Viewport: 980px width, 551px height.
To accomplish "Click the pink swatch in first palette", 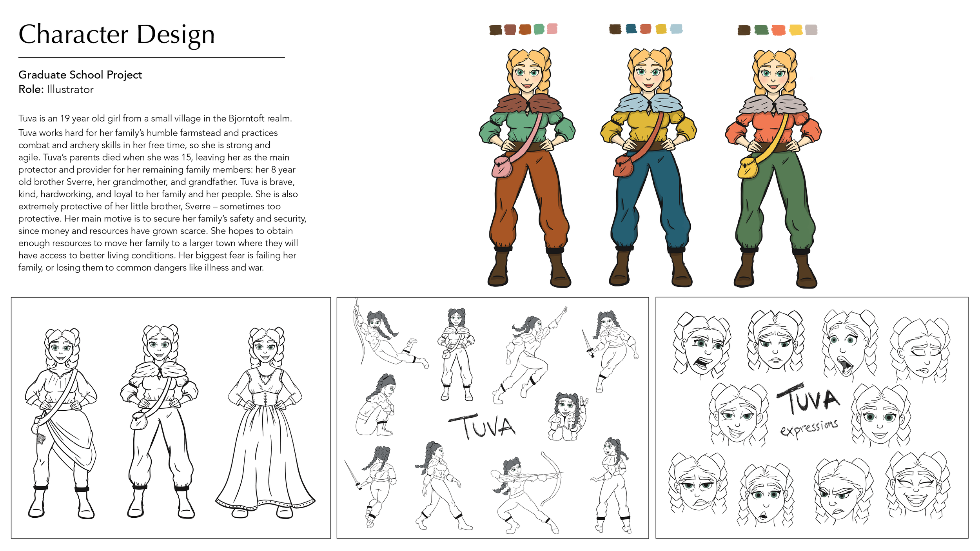I will click(x=552, y=29).
